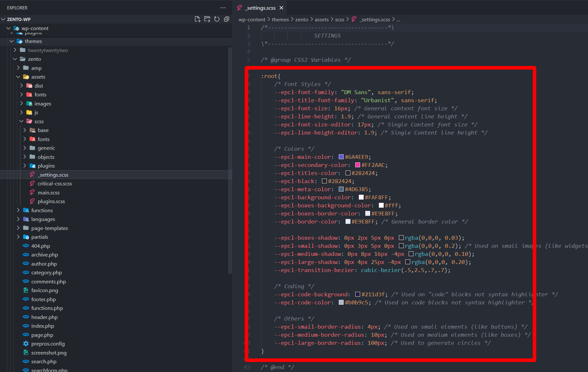Screen dimensions: 588x372
Task: Click the #b0b9c5 code-color swatch
Action: click(x=341, y=302)
